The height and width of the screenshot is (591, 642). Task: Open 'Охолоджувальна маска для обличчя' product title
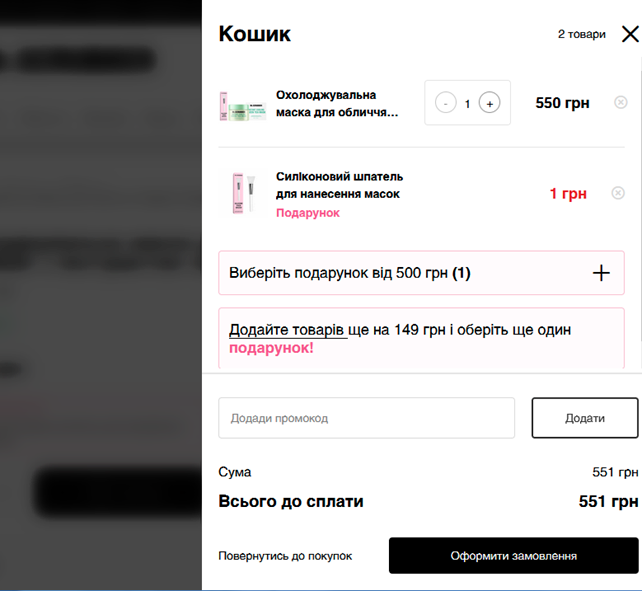[x=337, y=104]
